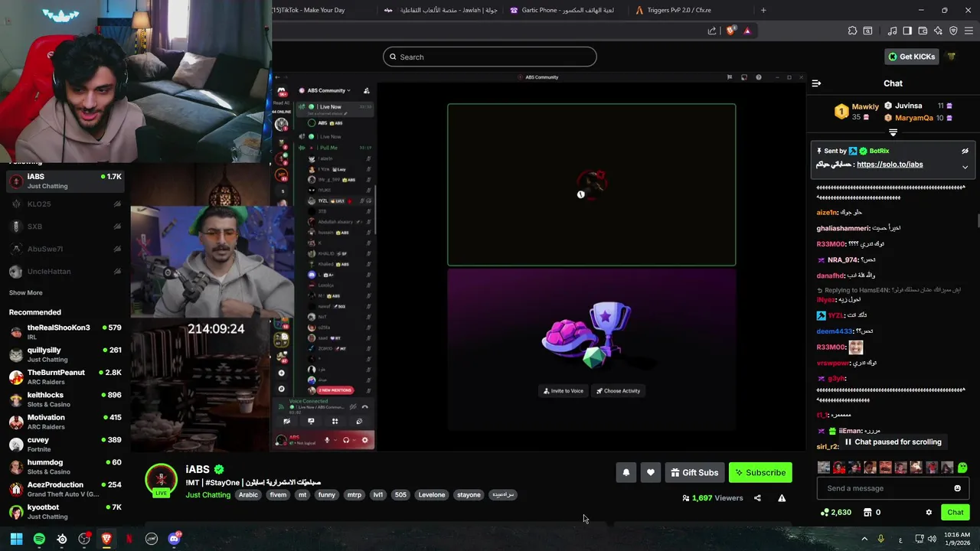Open the browser extensions puzzle icon
Screen dimensions: 980x551
pos(852,31)
